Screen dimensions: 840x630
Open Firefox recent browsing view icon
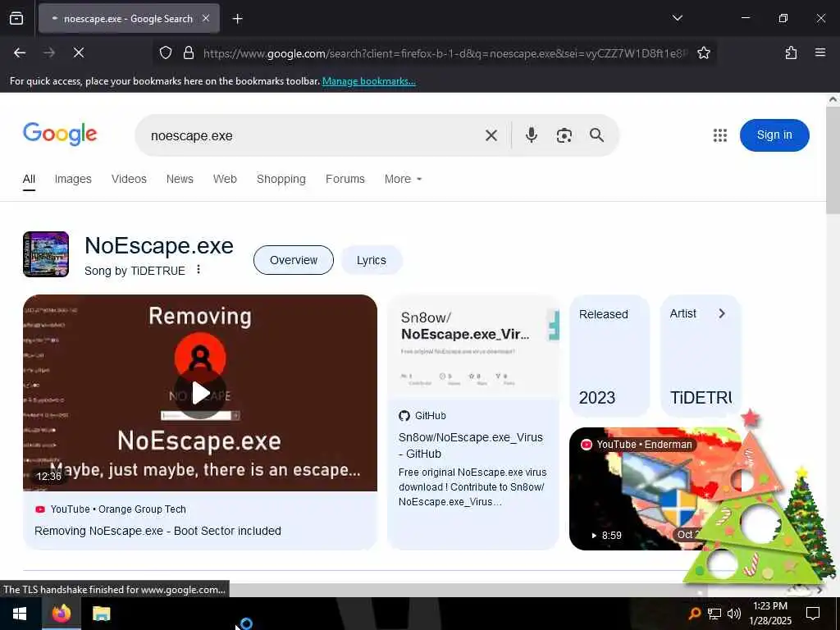[x=16, y=18]
